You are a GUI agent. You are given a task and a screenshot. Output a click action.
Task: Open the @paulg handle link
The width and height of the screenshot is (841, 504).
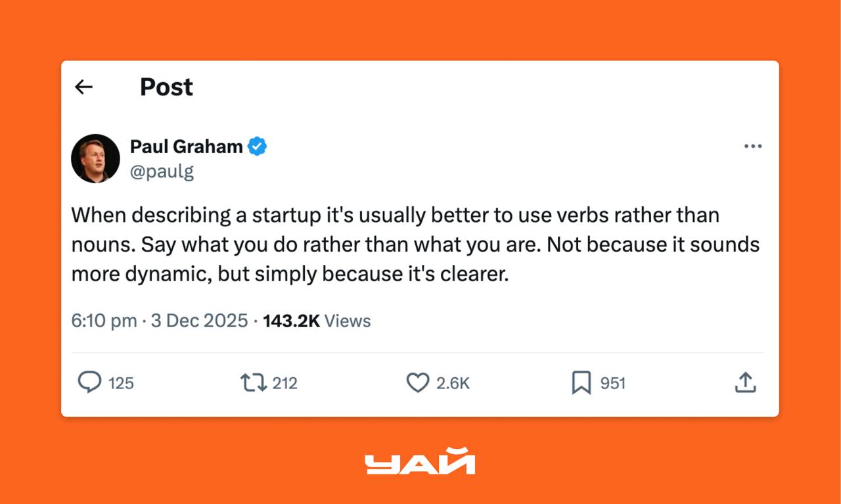click(162, 172)
